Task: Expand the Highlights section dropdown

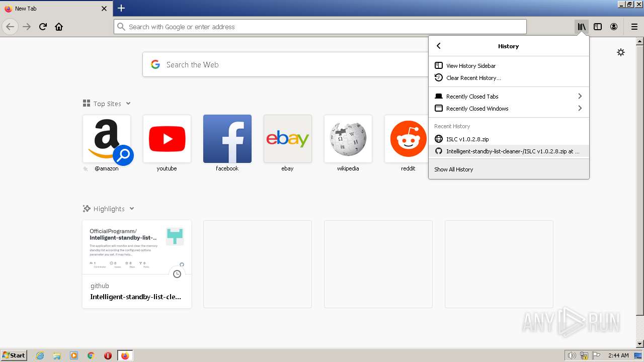Action: (x=132, y=209)
